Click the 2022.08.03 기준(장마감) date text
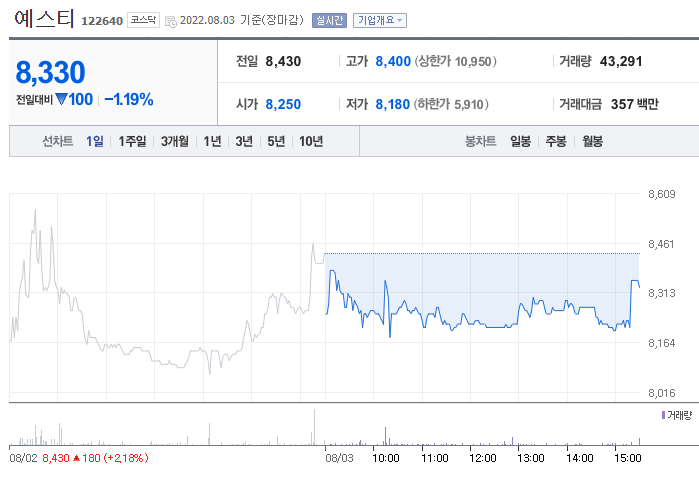The height and width of the screenshot is (477, 699). pos(242,20)
